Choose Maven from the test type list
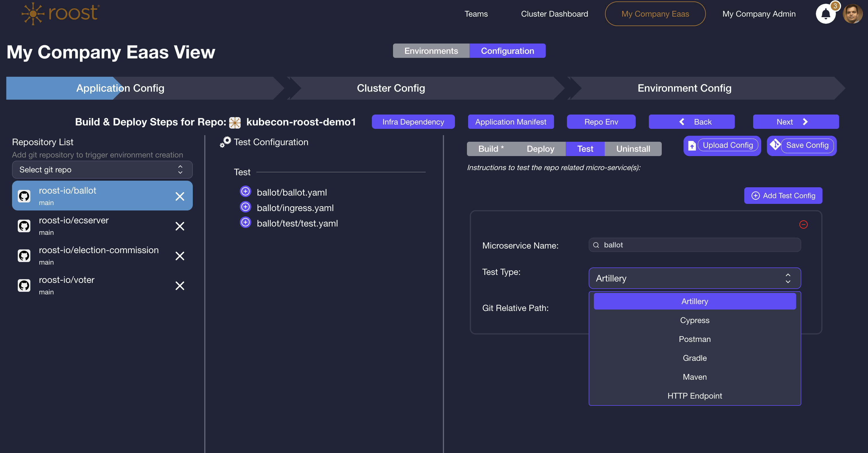This screenshot has width=868, height=453. pos(695,377)
